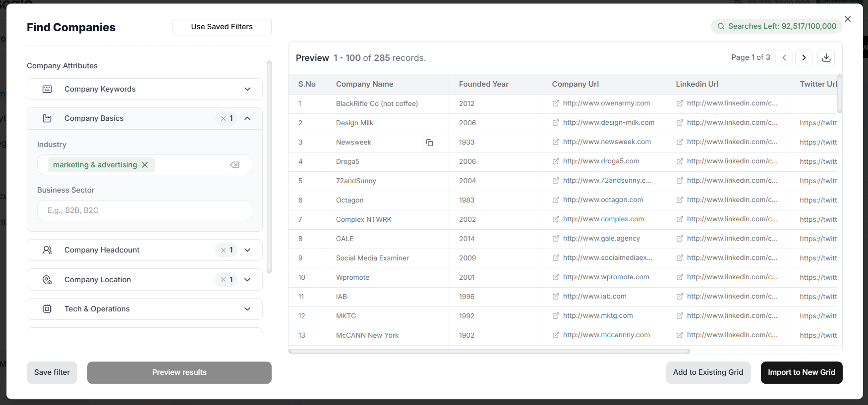Click Save filter button
This screenshot has height=405, width=868.
[x=52, y=372]
